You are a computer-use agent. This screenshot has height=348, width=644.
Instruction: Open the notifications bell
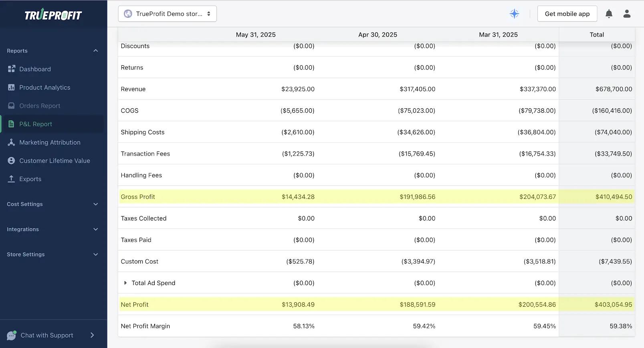609,14
